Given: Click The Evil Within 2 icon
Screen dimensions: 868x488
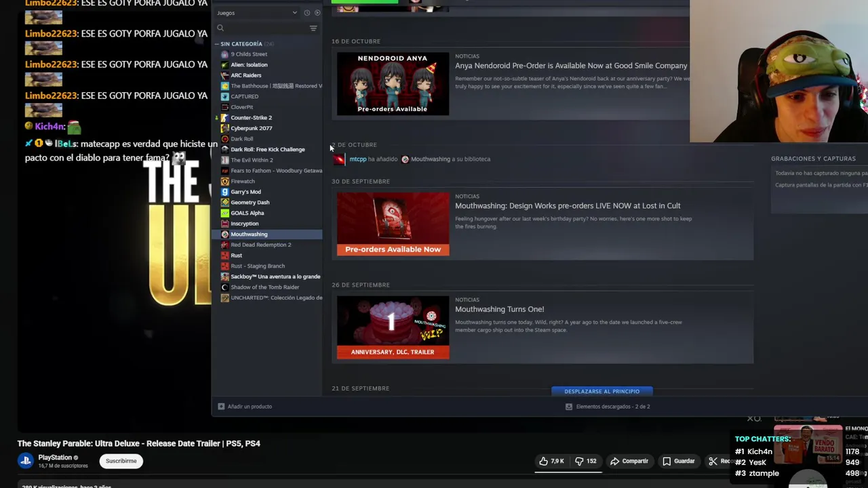Looking at the screenshot, I should [x=225, y=160].
